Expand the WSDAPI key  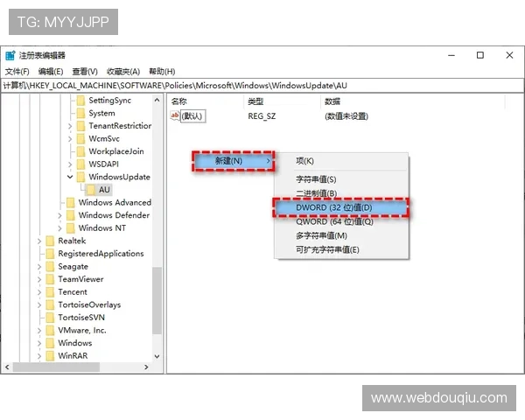70,164
